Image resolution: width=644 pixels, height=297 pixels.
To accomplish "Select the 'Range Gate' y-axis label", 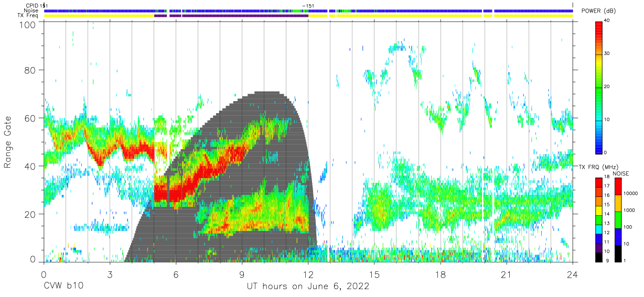I will click(8, 142).
